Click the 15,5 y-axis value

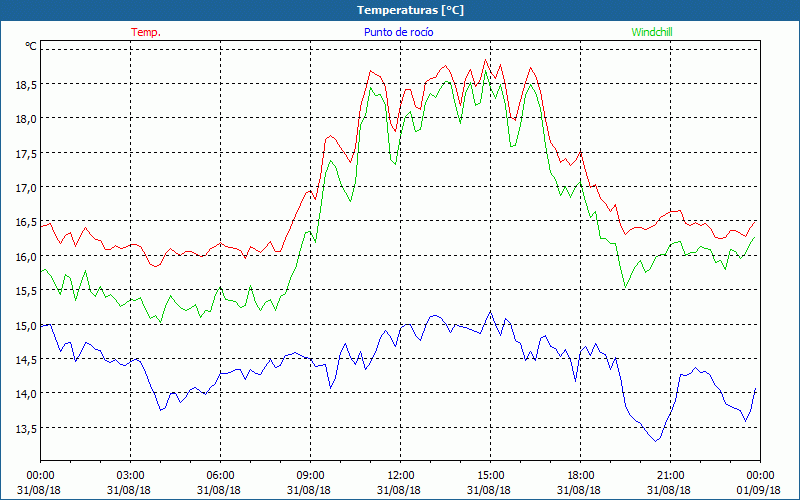[26, 291]
